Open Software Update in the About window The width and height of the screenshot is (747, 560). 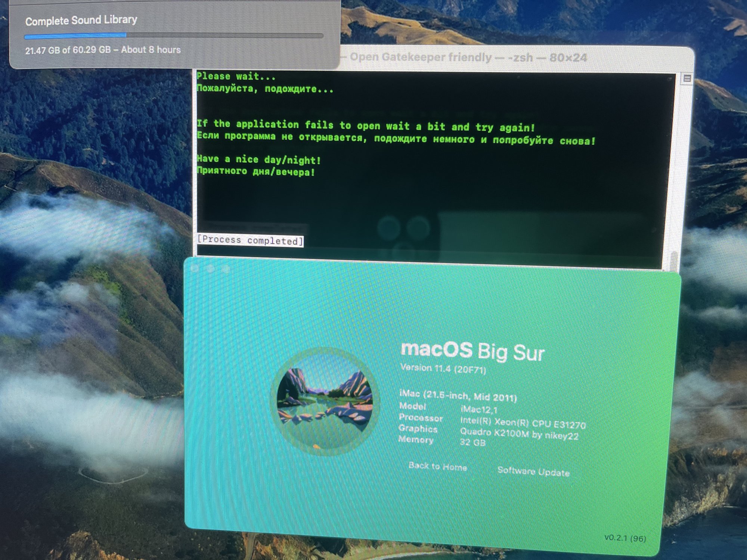click(533, 472)
